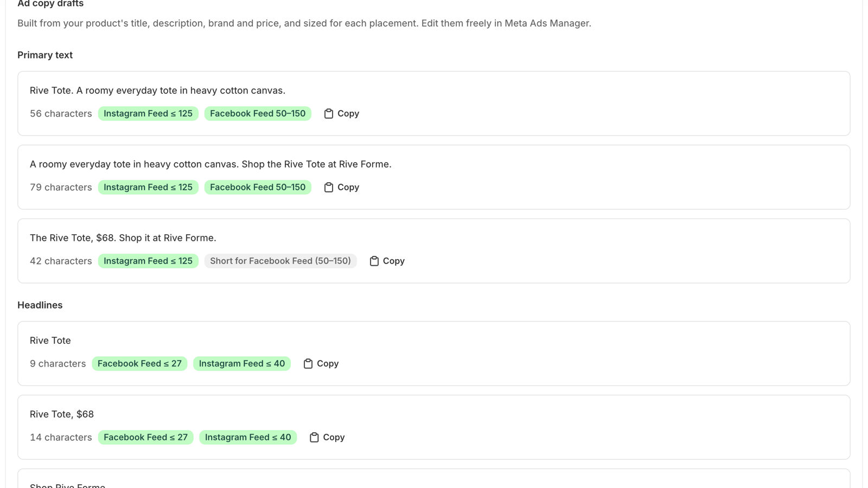The height and width of the screenshot is (488, 868).
Task: Copy the 'Rive Tote. A roomy everyday' text
Action: [342, 113]
